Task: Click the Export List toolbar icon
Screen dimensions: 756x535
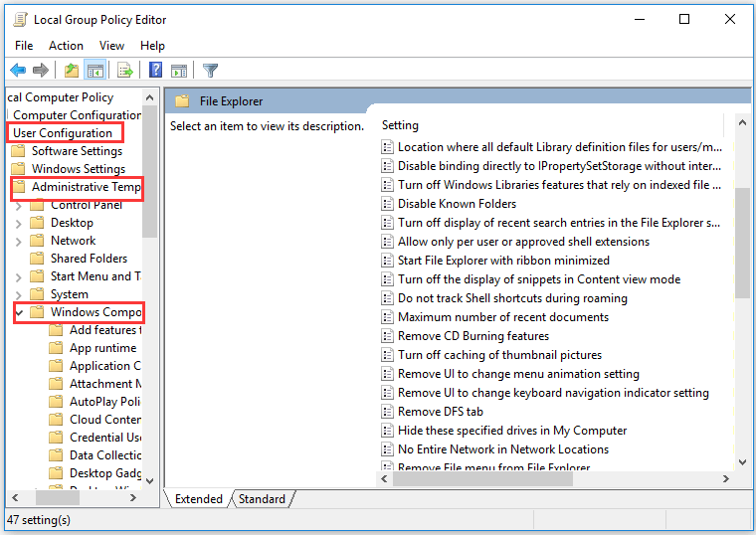Action: [125, 71]
